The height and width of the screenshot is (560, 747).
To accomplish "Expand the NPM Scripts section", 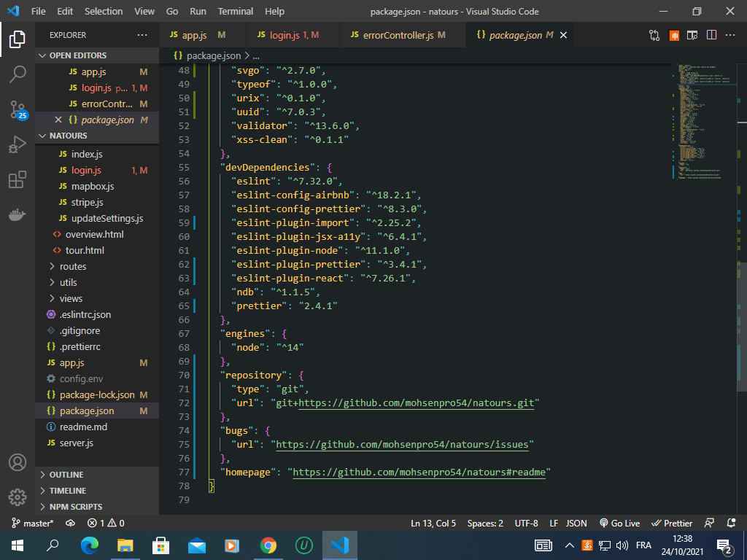I will click(97, 507).
